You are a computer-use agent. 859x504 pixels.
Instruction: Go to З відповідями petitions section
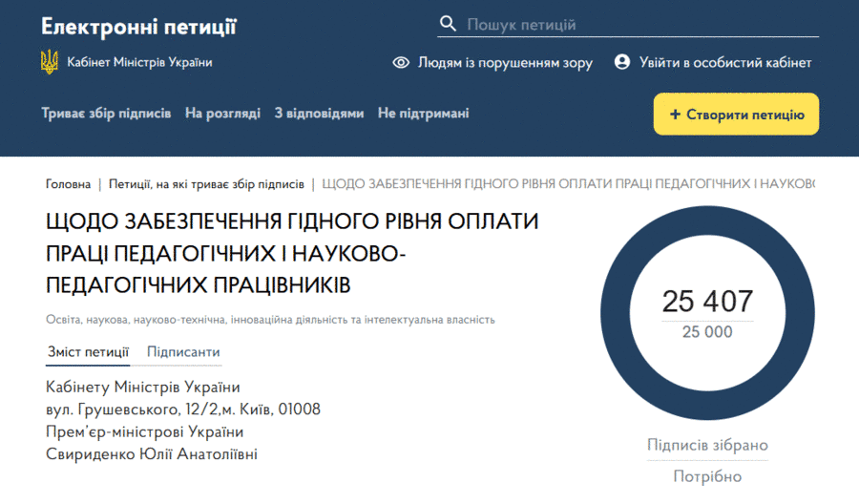(319, 114)
